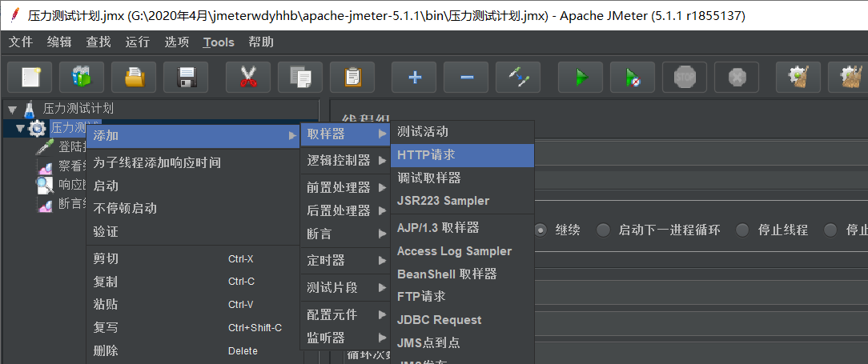Choose 复制 in the context menu
The image size is (868, 364).
pyautogui.click(x=193, y=282)
